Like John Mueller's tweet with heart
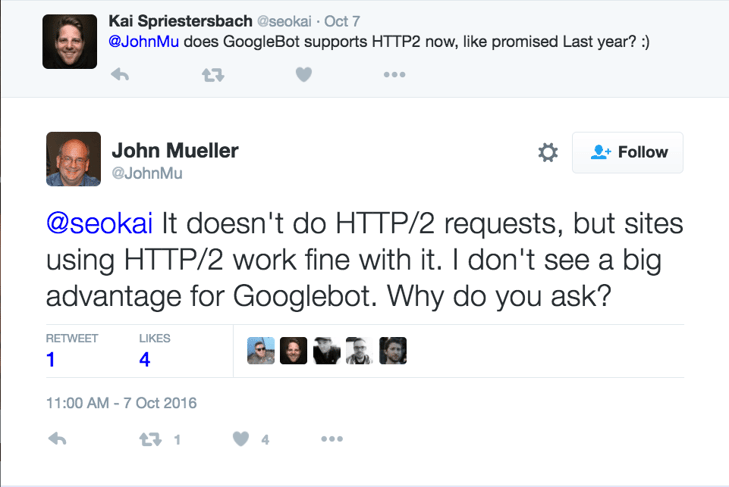 [x=241, y=439]
